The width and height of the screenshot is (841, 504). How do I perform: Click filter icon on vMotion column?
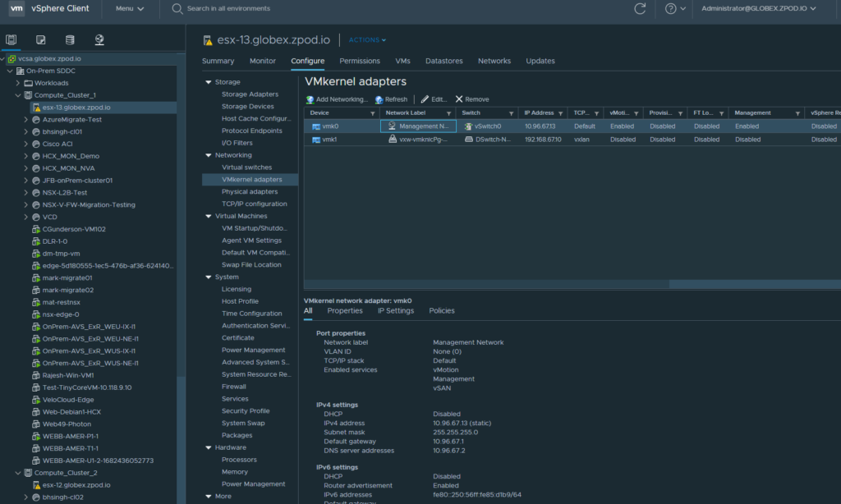pyautogui.click(x=636, y=113)
